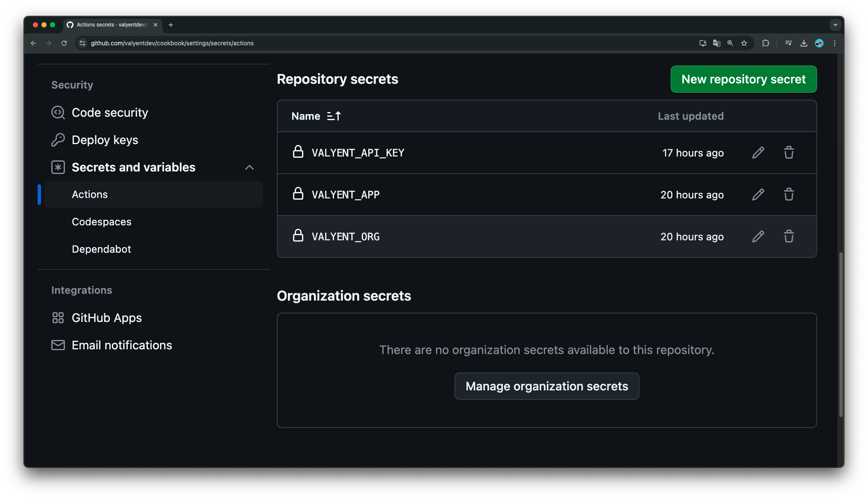This screenshot has height=499, width=868.
Task: Go to Code security settings
Action: tap(110, 112)
